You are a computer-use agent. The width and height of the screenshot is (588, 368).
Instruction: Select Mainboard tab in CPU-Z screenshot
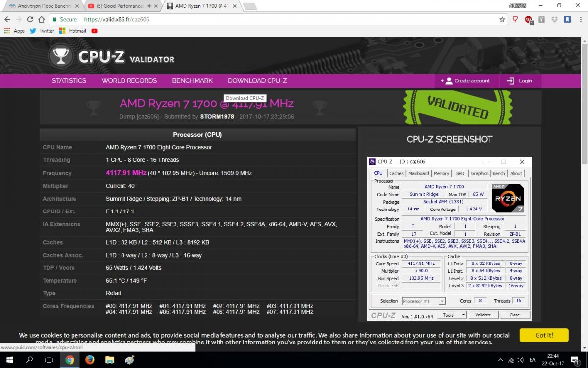pos(418,173)
